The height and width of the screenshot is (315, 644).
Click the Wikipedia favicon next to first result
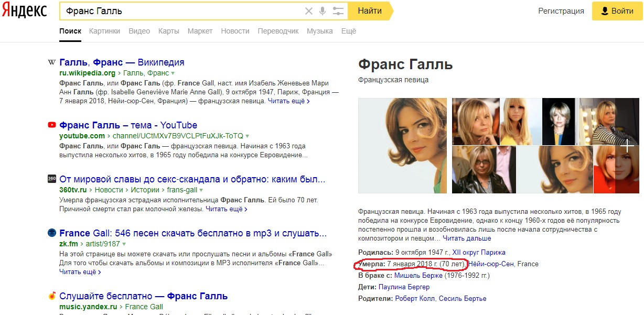pyautogui.click(x=52, y=62)
